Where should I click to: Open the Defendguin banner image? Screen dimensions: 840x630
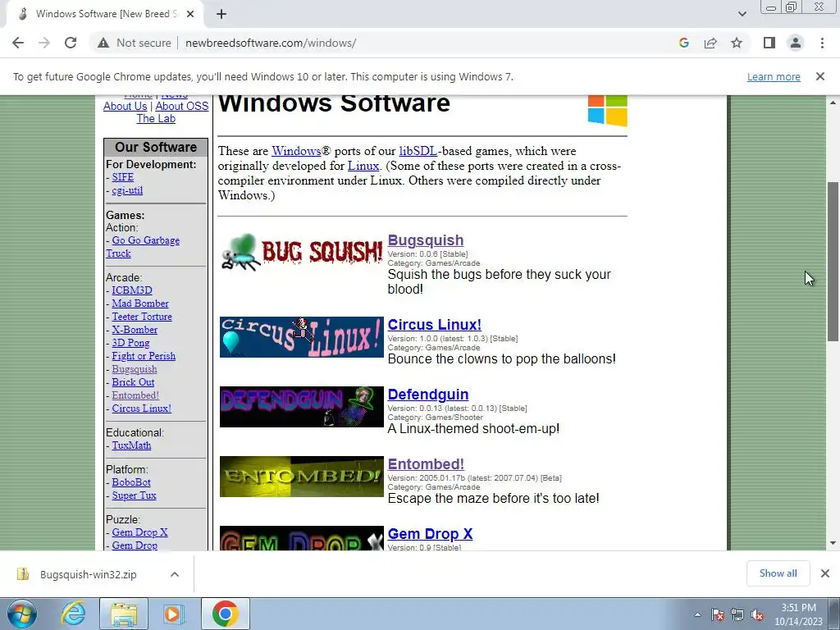pos(302,407)
